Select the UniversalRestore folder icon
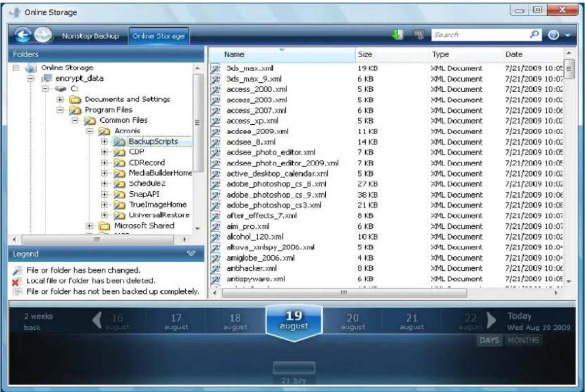The width and height of the screenshot is (585, 392). click(x=120, y=215)
